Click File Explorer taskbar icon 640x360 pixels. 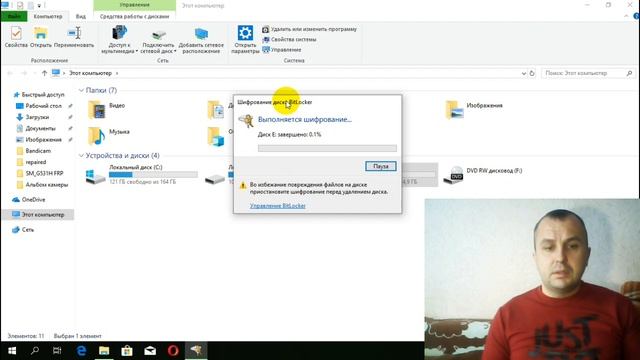click(104, 351)
